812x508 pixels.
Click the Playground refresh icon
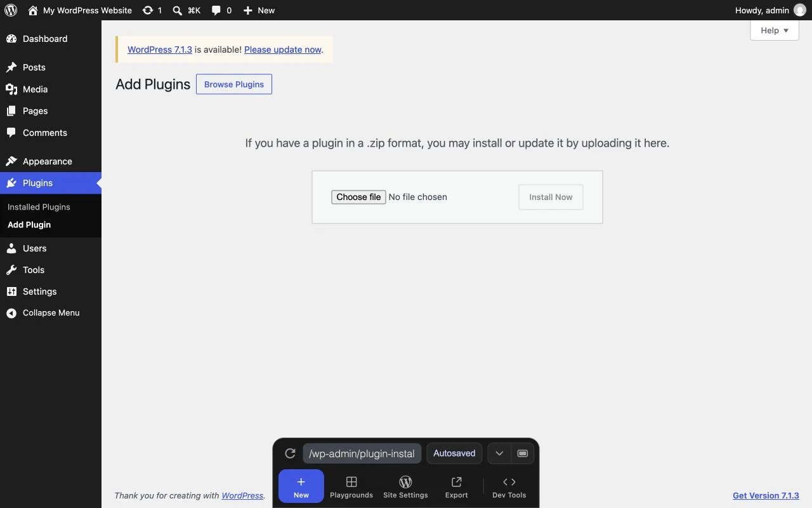coord(290,453)
